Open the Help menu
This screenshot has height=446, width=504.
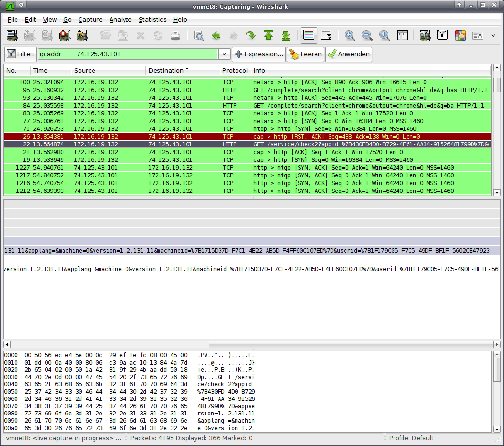pyautogui.click(x=180, y=19)
